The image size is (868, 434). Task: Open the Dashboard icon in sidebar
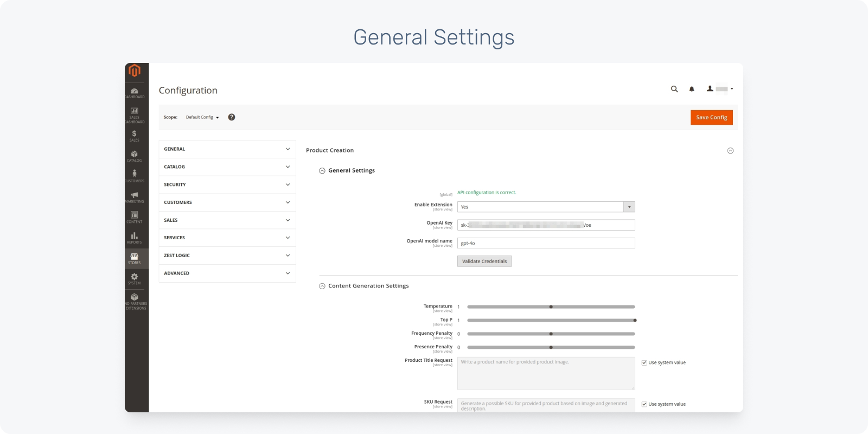[134, 93]
